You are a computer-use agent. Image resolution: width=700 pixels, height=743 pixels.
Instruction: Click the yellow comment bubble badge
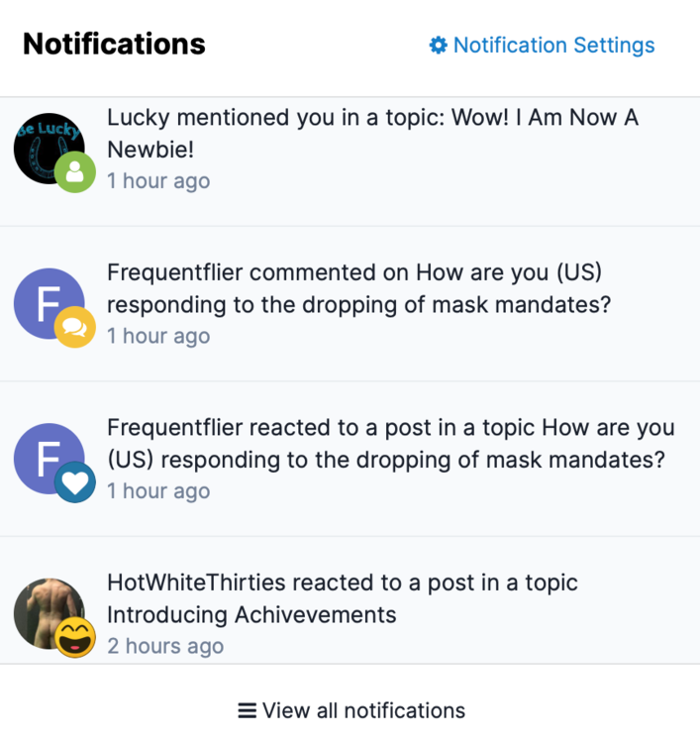point(74,328)
